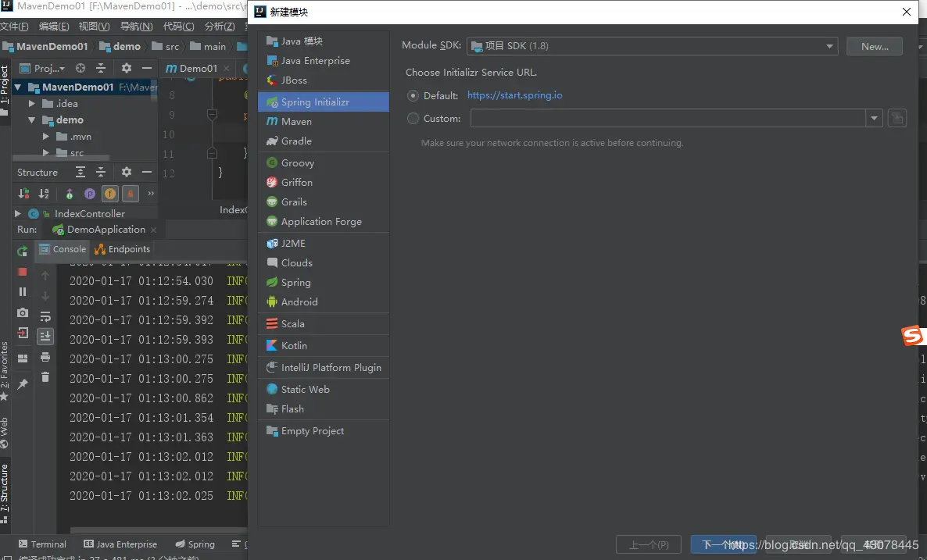Viewport: 927px width, 560px height.
Task: Expand the .mvn folder
Action: pyautogui.click(x=46, y=137)
